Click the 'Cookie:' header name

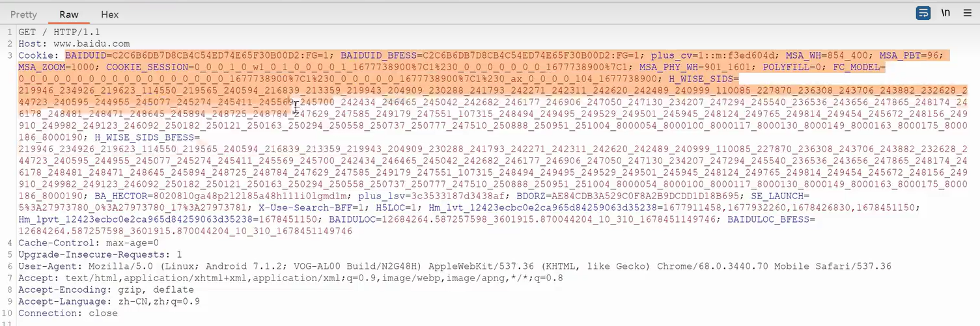(x=38, y=55)
